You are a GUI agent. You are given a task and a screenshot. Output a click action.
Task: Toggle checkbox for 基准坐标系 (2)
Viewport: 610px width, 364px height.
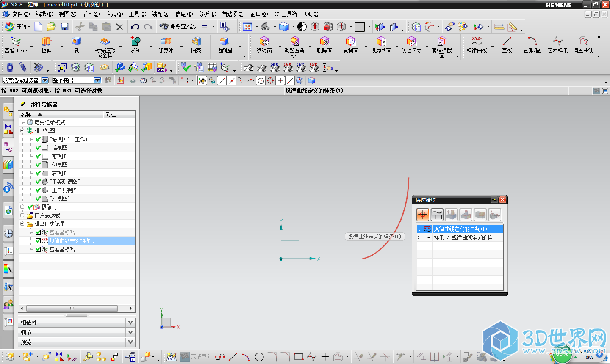(x=38, y=249)
